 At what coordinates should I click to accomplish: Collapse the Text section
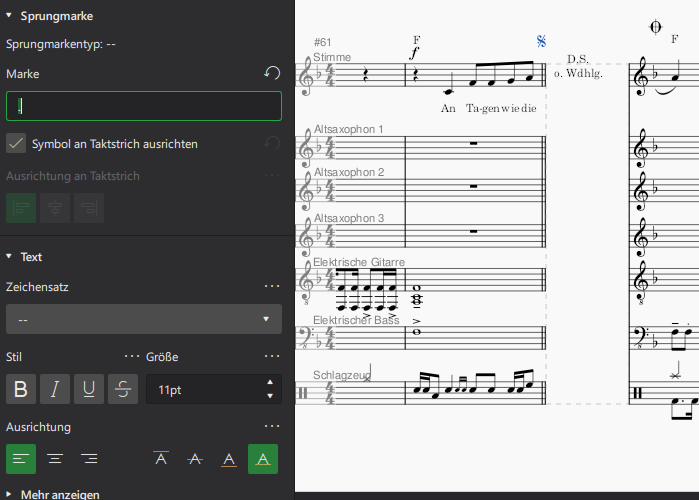(9, 257)
